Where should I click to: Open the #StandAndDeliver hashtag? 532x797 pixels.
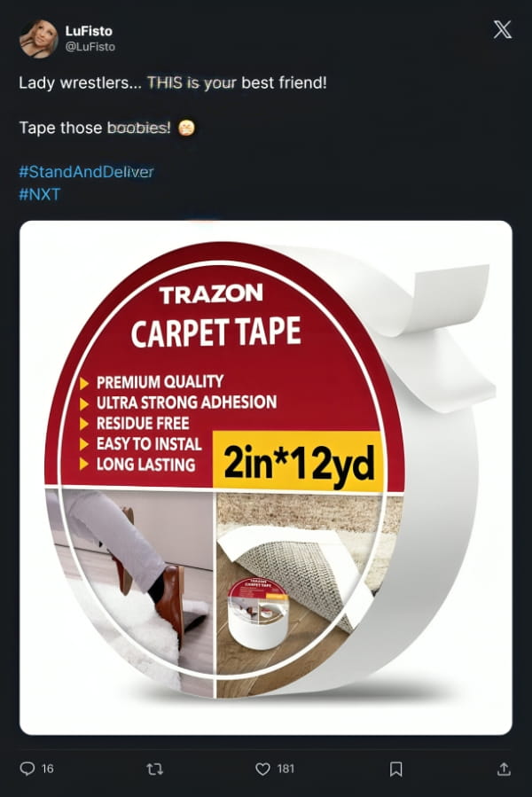pyautogui.click(x=86, y=172)
